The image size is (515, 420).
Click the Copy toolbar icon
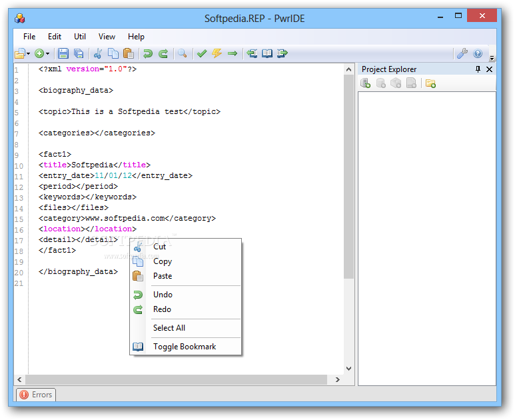click(x=113, y=53)
